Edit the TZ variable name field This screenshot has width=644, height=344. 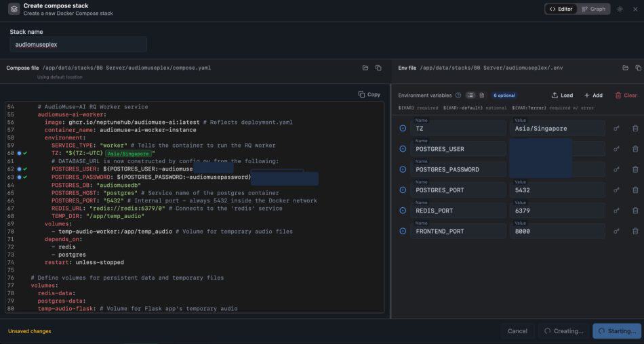(x=458, y=128)
